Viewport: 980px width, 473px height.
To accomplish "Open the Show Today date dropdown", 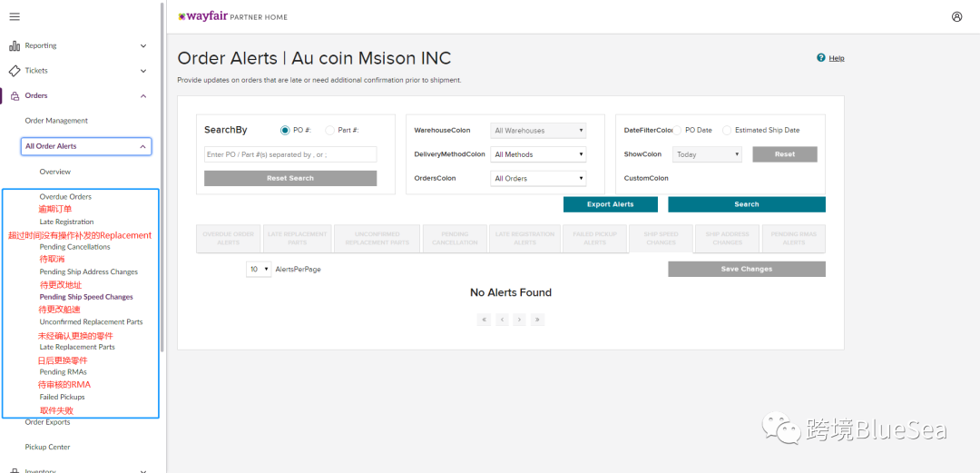I will pos(707,154).
